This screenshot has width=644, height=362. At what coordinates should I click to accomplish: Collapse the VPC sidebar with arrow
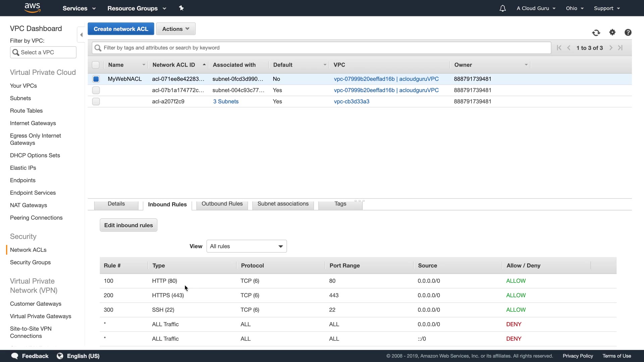coord(81,35)
